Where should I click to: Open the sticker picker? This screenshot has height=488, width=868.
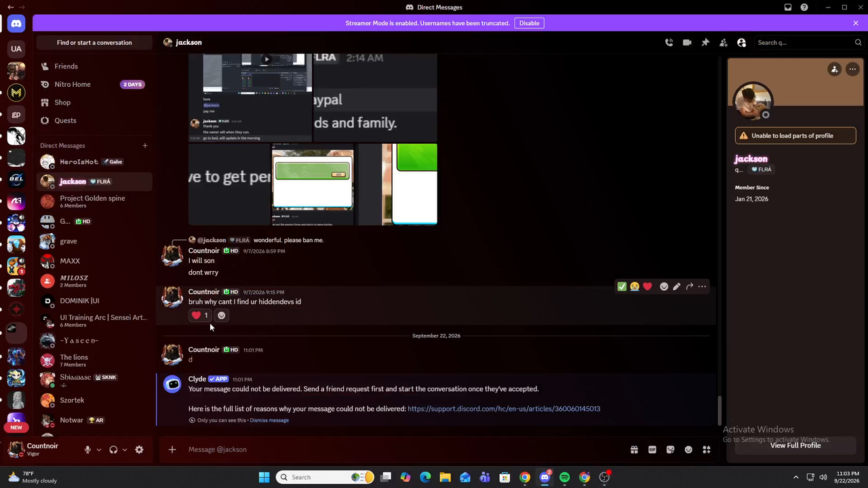671,449
